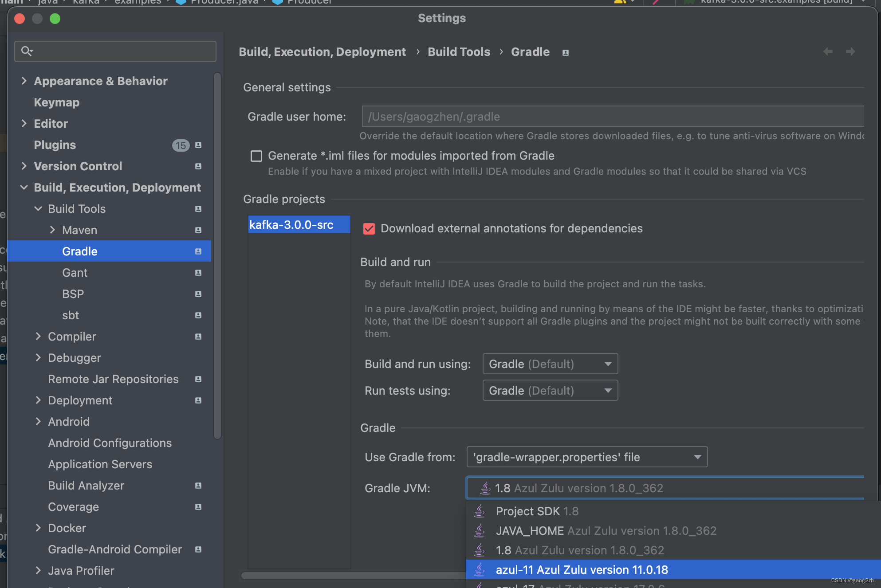Expand the Editor section

click(x=24, y=124)
